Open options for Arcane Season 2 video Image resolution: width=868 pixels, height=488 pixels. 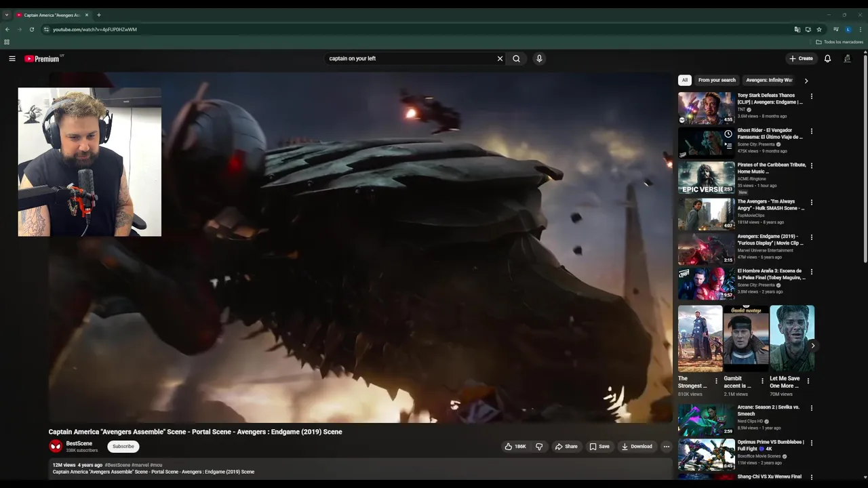pyautogui.click(x=811, y=408)
